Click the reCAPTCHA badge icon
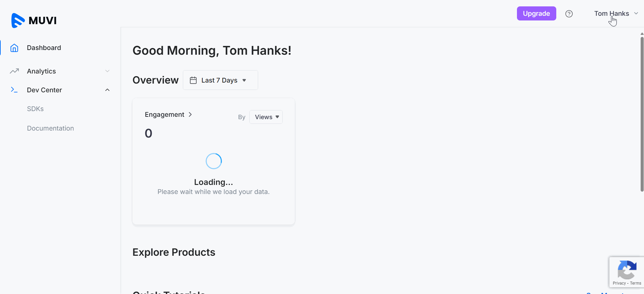The image size is (644, 294). pos(627,269)
